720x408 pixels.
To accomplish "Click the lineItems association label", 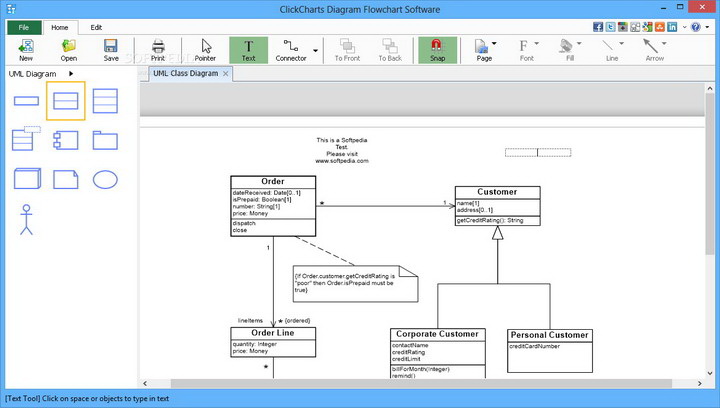I will tap(250, 320).
